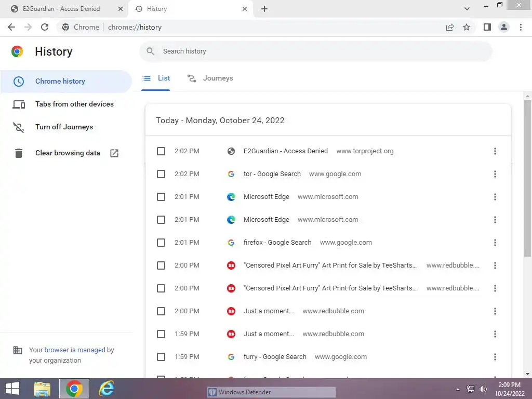This screenshot has height=399, width=532.
Task: Open the Chrome history sidebar item
Action: click(x=66, y=81)
